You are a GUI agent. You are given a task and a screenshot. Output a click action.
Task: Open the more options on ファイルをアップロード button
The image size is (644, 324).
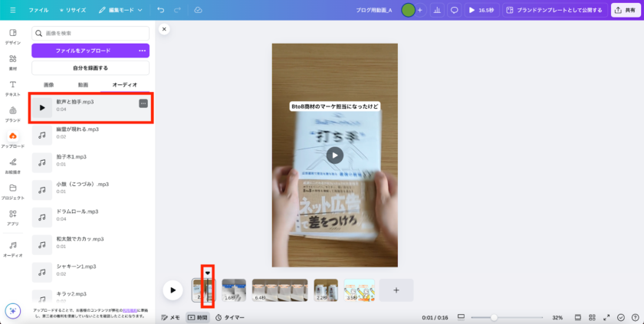(x=142, y=51)
